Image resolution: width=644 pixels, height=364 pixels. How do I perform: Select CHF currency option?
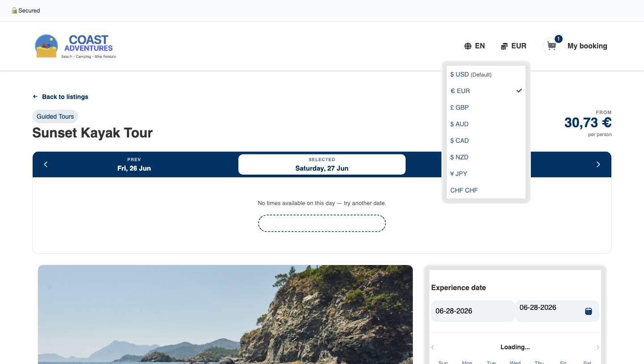[486, 190]
